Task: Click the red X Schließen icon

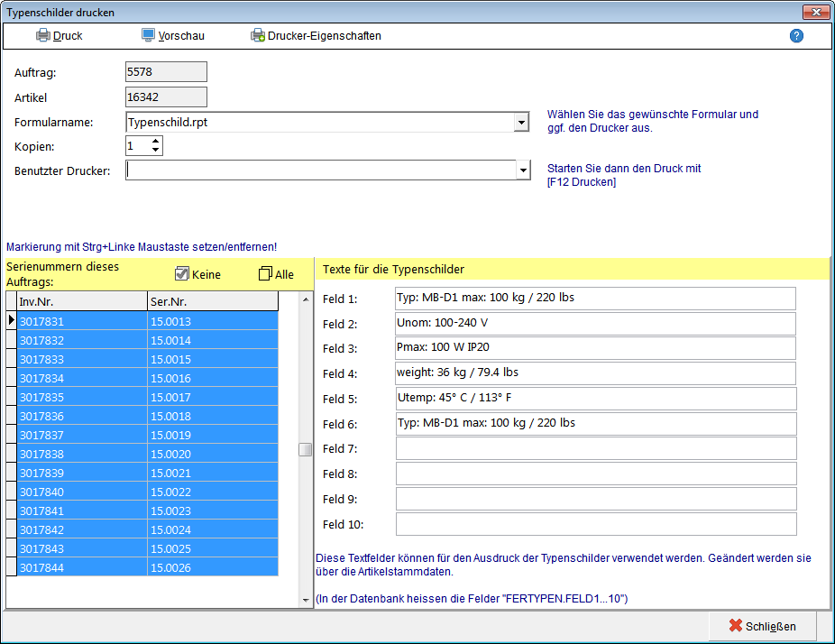Action: point(736,625)
